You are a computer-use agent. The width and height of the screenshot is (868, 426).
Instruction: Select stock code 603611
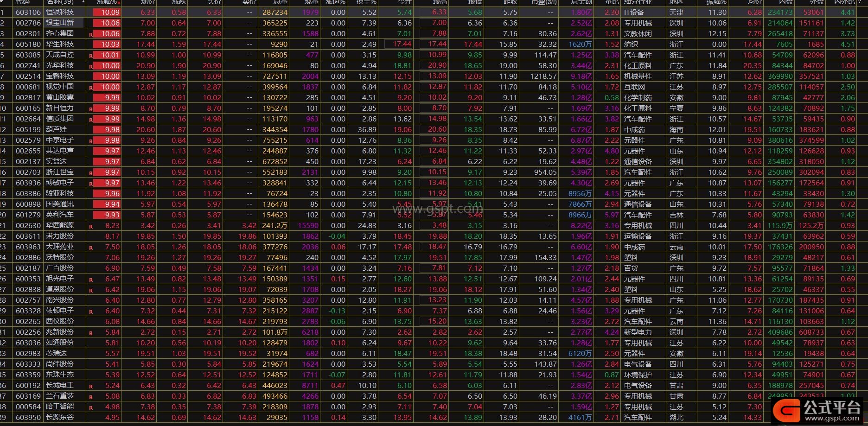pyautogui.click(x=28, y=236)
